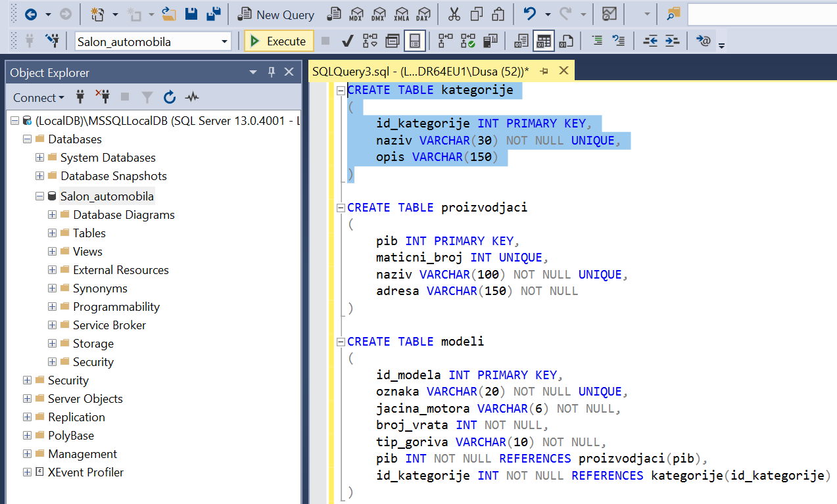Screen dimensions: 837x504
Task: Click the Change Connection icon
Action: tap(52, 41)
